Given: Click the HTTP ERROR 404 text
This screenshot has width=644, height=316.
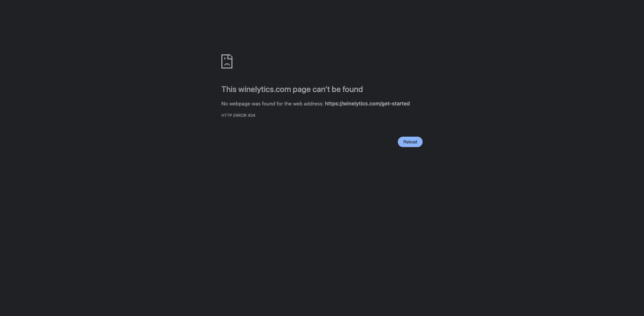Looking at the screenshot, I should pyautogui.click(x=238, y=115).
